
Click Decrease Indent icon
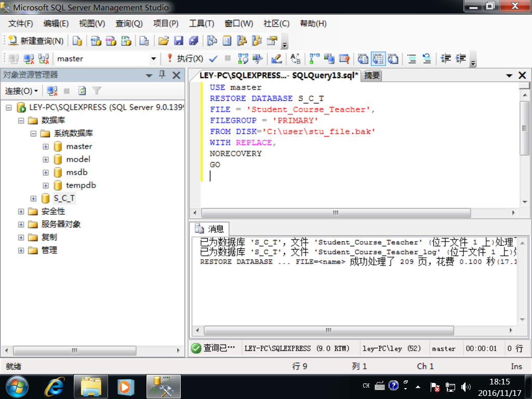point(445,59)
